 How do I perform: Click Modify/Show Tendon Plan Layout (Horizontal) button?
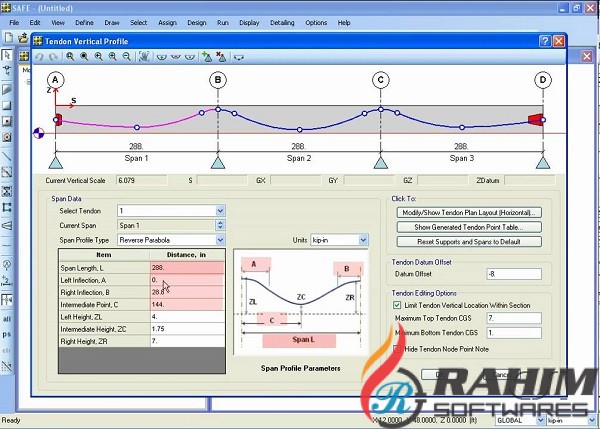[x=469, y=212]
